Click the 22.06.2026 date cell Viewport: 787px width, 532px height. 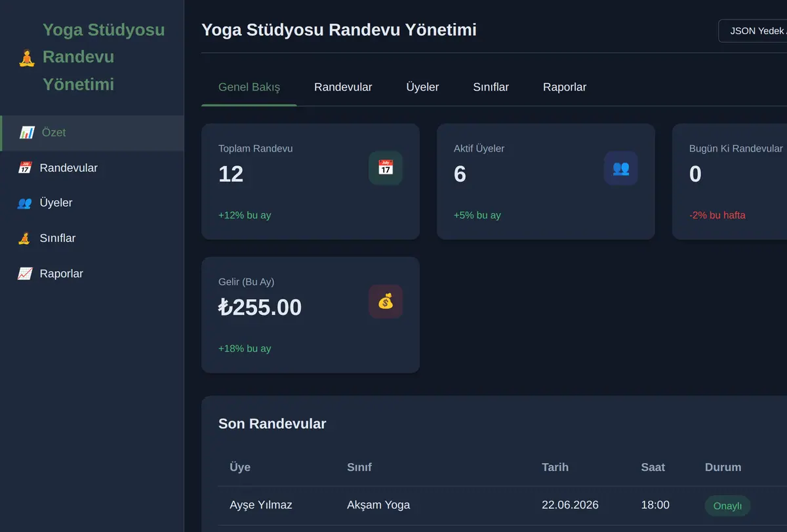[x=570, y=505]
